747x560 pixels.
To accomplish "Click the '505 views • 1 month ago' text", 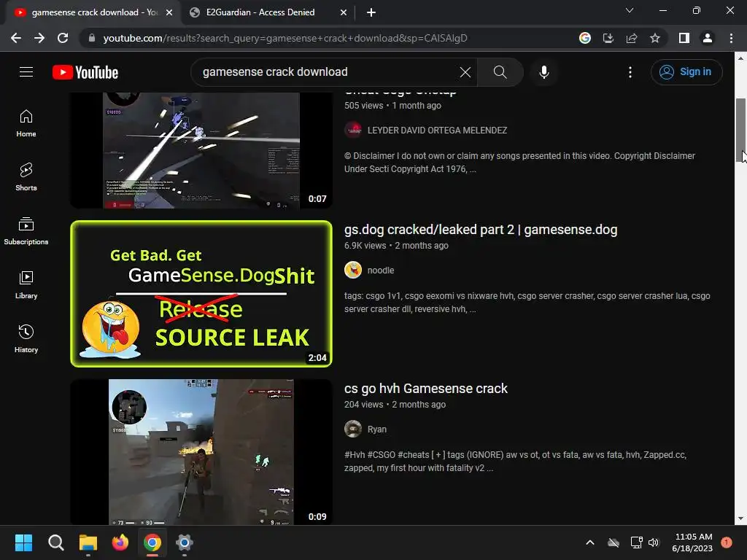I will point(392,106).
